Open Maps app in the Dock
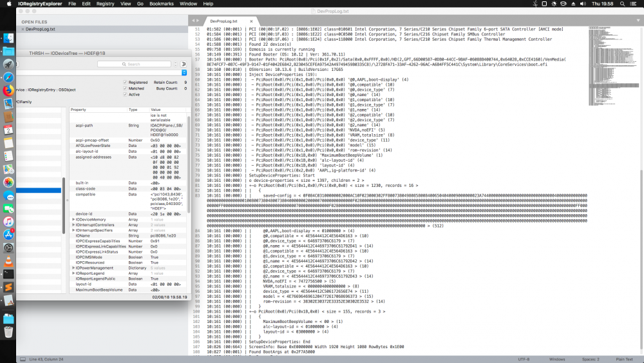Image resolution: width=644 pixels, height=363 pixels. tap(8, 169)
